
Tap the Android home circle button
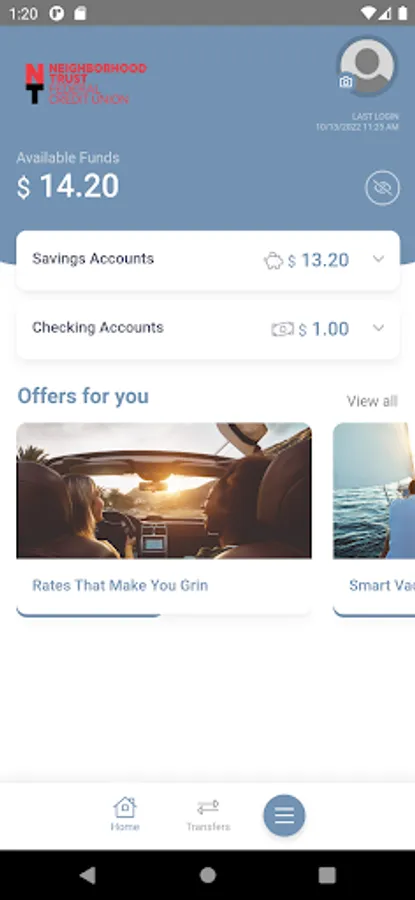pos(208,875)
